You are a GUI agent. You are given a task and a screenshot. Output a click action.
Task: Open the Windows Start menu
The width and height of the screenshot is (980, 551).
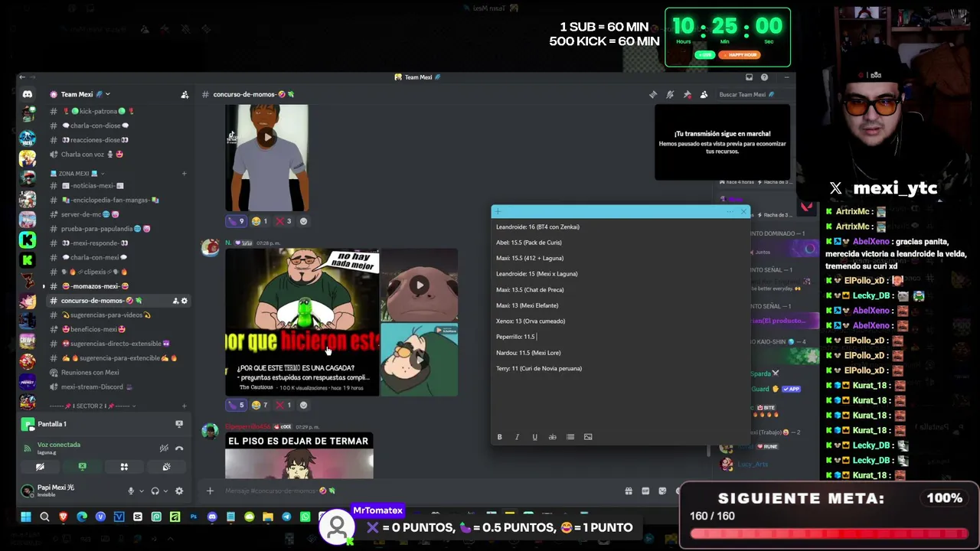(x=26, y=517)
